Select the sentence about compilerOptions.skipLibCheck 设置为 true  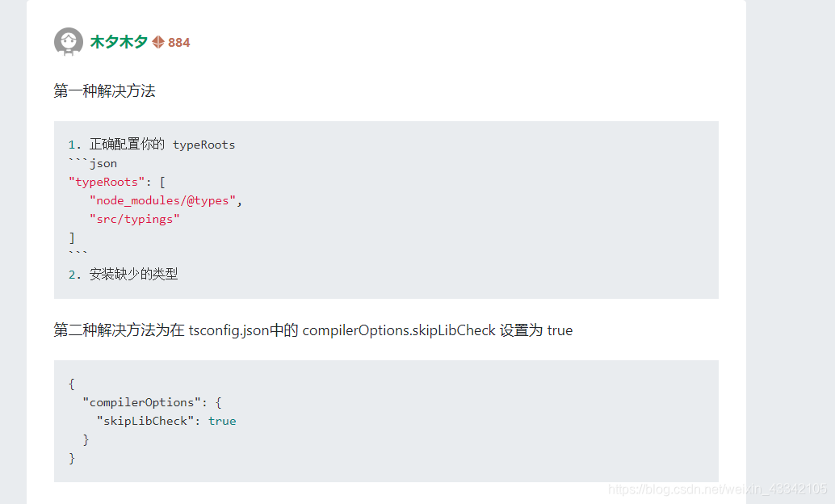click(313, 330)
